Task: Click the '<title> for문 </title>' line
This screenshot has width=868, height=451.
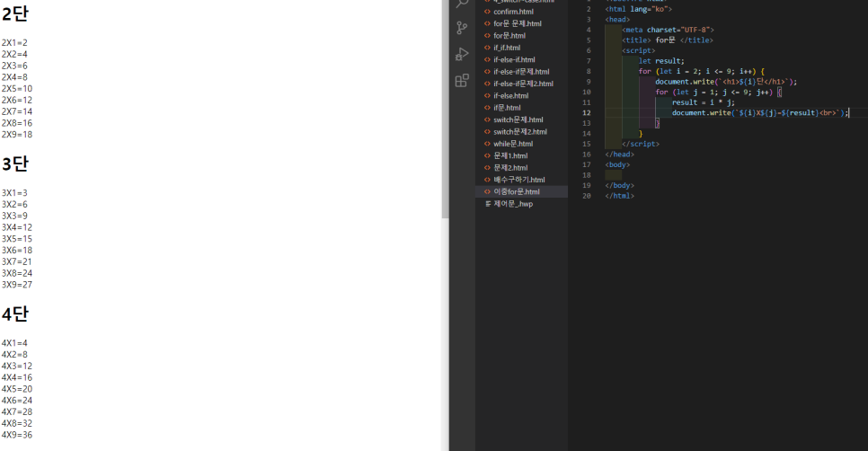Action: pos(667,40)
